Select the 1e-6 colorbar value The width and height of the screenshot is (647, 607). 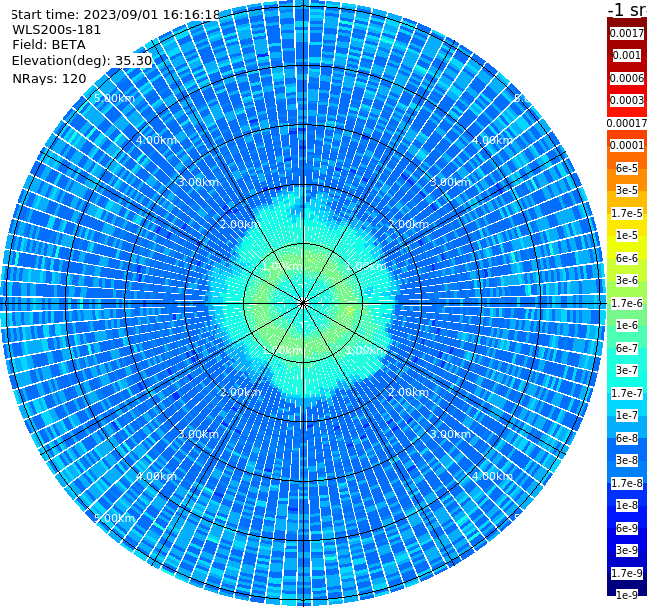pyautogui.click(x=627, y=326)
